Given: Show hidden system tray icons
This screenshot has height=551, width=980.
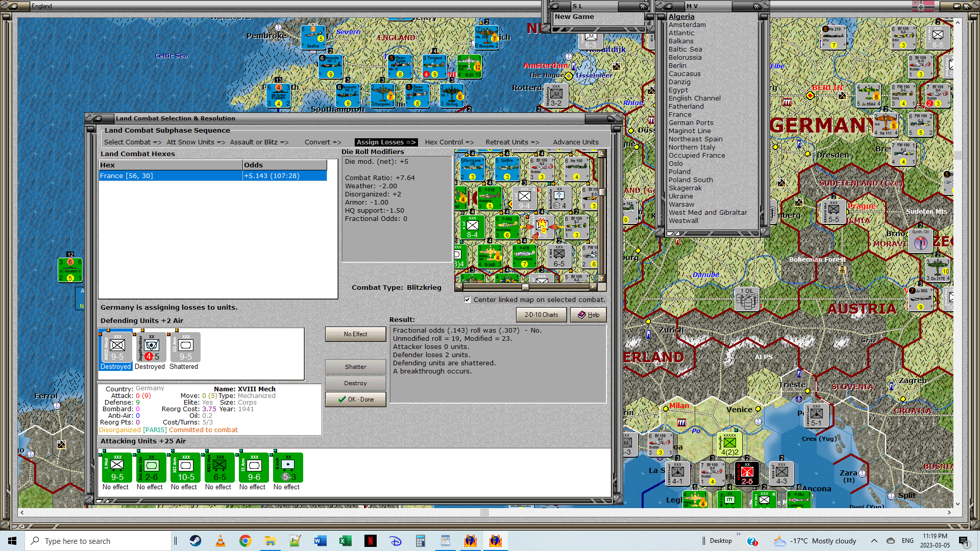Looking at the screenshot, I should point(874,541).
